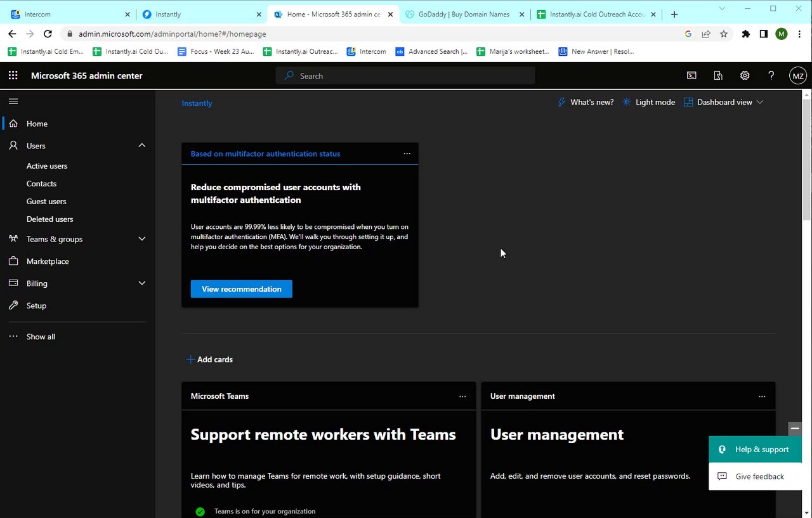The height and width of the screenshot is (518, 812).
Task: Open Marketplace in the navigation
Action: click(48, 261)
